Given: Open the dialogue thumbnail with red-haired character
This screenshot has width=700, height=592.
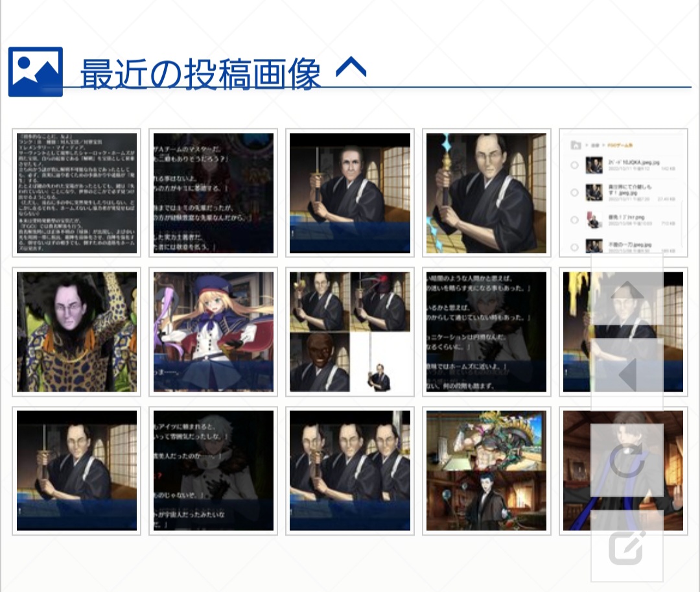Looking at the screenshot, I should coord(213,193).
